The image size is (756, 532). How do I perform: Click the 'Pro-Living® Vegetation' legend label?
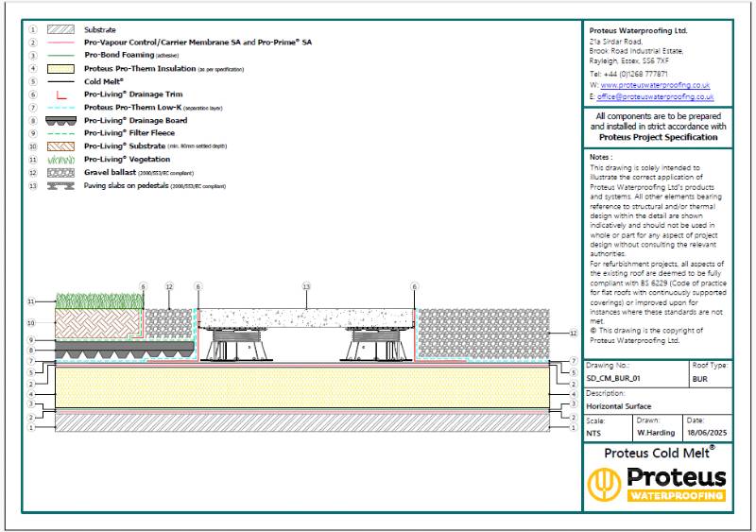127,159
